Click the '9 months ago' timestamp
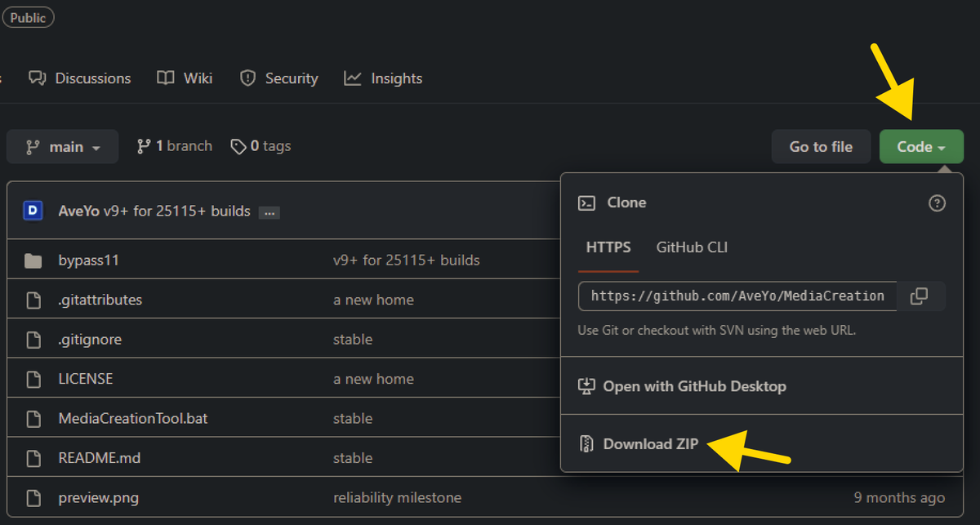Image resolution: width=980 pixels, height=525 pixels. click(899, 497)
